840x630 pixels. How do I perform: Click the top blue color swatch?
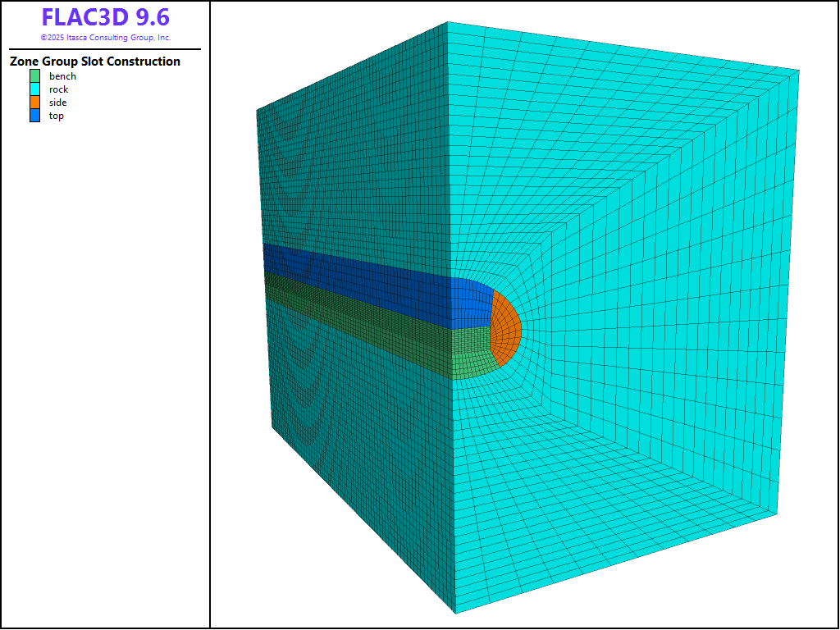tap(34, 116)
